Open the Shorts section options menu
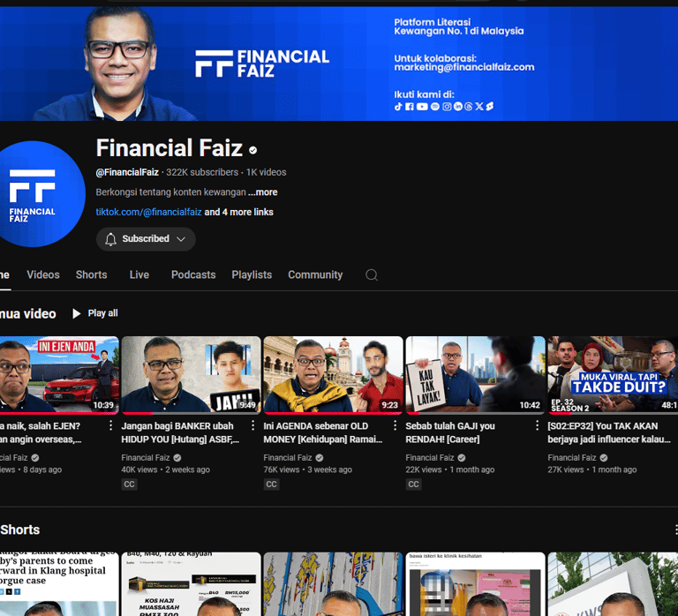 [675, 530]
